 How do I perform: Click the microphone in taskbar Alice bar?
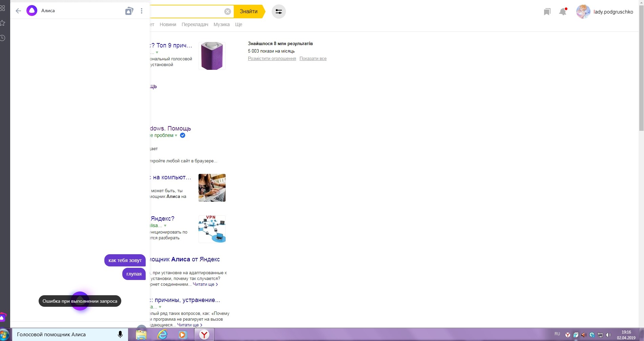coord(120,335)
